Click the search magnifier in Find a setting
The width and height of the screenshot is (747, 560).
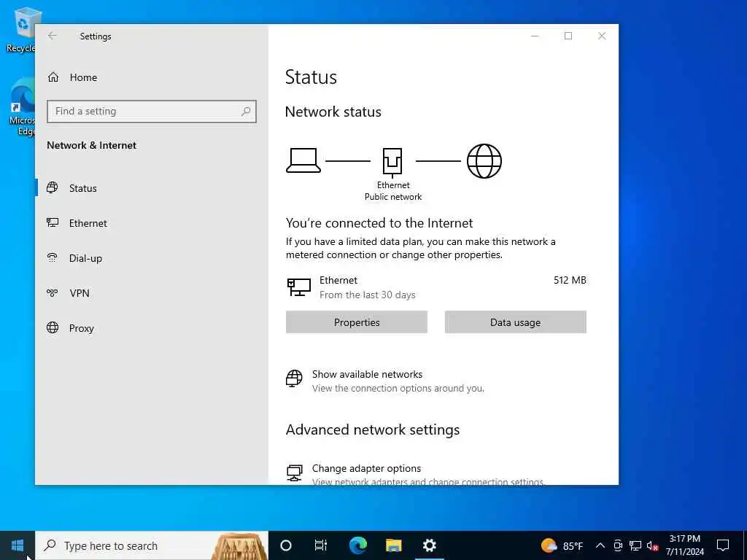(x=246, y=112)
